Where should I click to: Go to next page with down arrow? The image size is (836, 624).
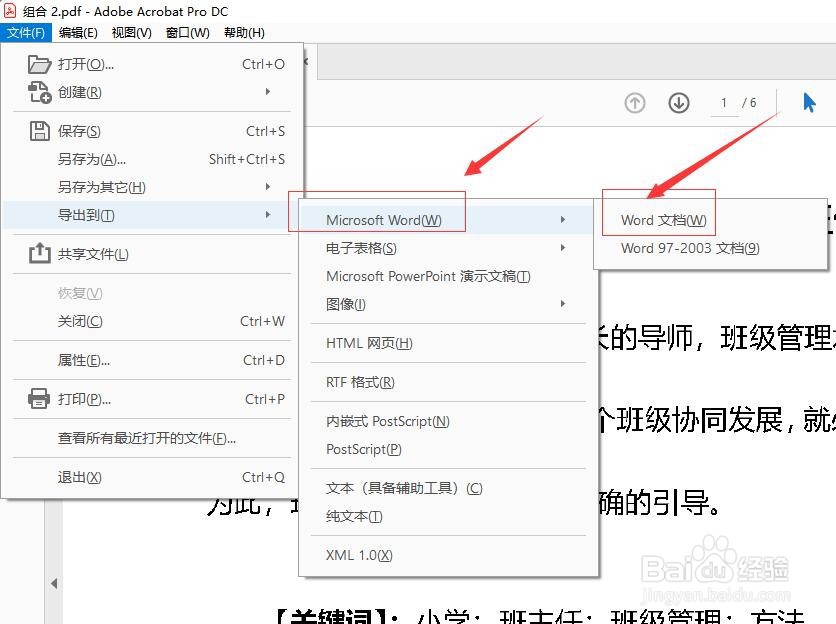[679, 102]
